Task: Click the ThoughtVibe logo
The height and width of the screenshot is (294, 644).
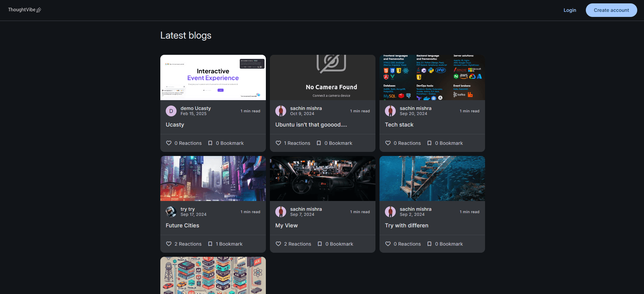Action: coord(24,10)
